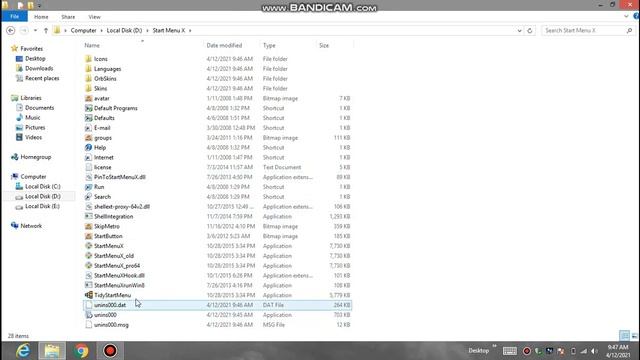Select the StartMenuX application file
Screen dimensions: 640x360
[x=109, y=246]
